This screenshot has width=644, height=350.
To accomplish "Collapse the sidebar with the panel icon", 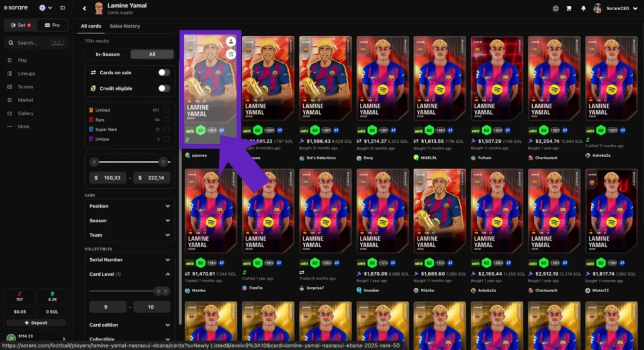I will (62, 8).
